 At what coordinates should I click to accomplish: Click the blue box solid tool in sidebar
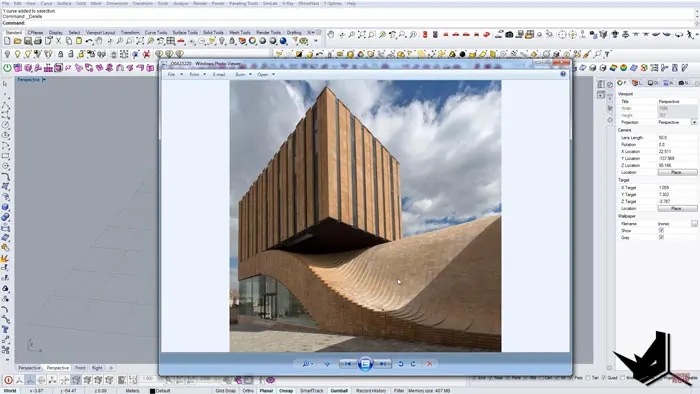tap(5, 207)
